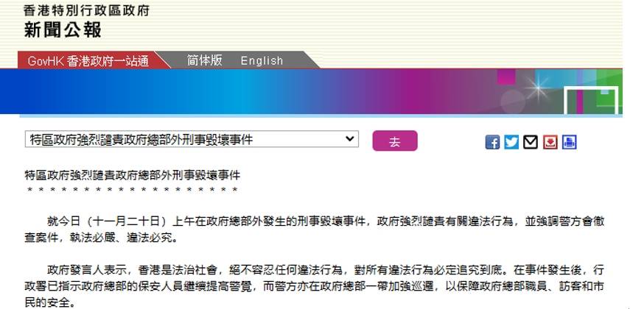Share the press release on Twitter

pyautogui.click(x=511, y=142)
